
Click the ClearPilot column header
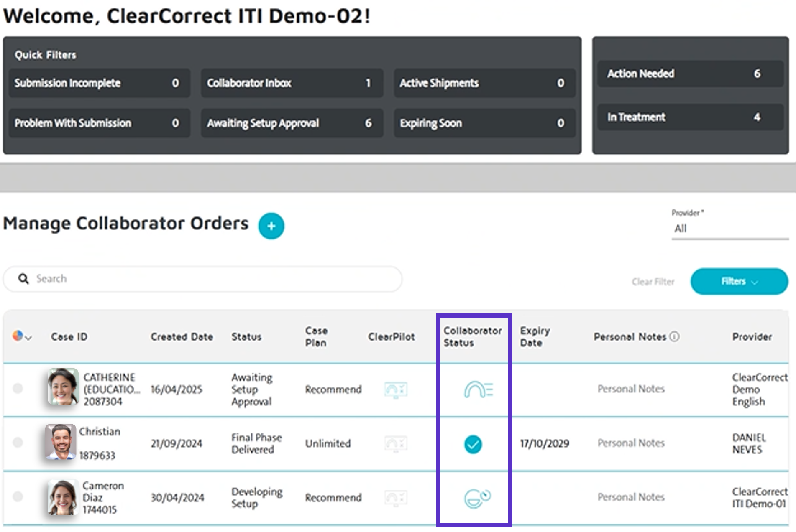click(392, 337)
